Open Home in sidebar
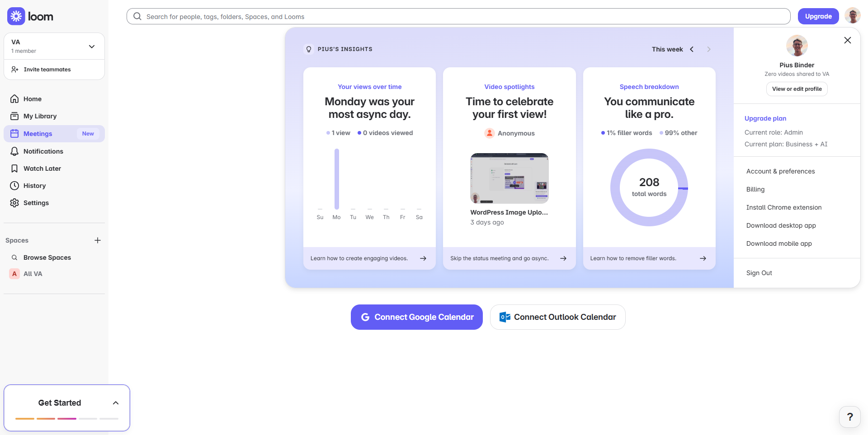Viewport: 868px width, 435px height. coord(54,99)
